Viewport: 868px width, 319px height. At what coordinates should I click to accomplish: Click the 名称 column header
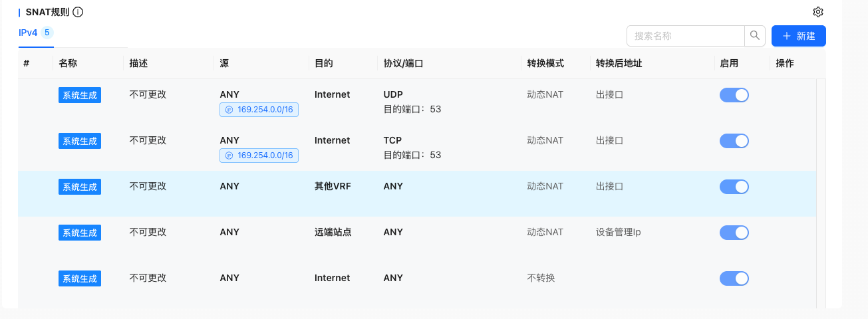tap(68, 64)
